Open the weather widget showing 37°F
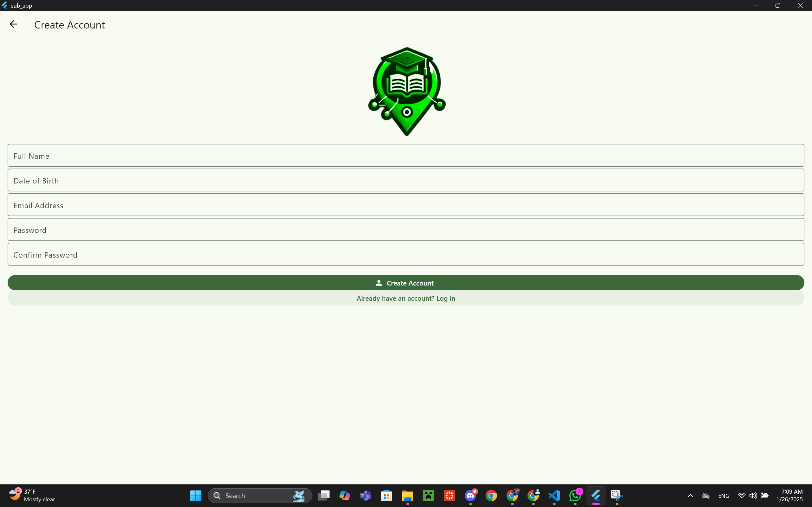812x507 pixels. (x=32, y=495)
